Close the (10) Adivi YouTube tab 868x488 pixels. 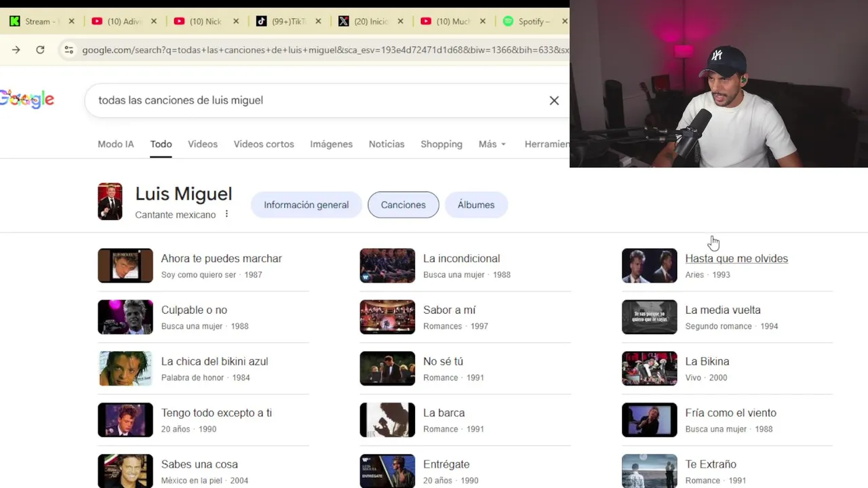(x=153, y=21)
